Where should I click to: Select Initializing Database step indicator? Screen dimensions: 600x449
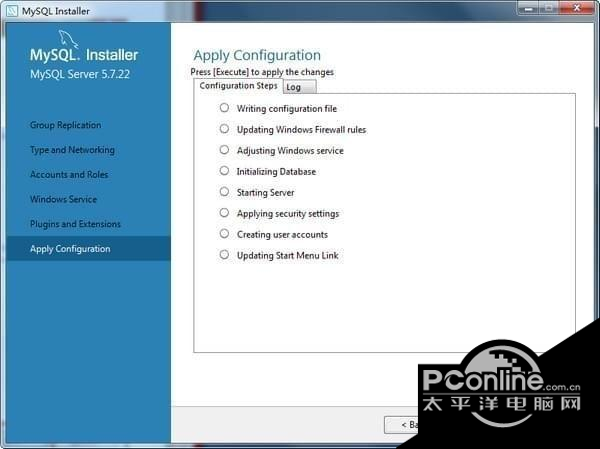224,171
